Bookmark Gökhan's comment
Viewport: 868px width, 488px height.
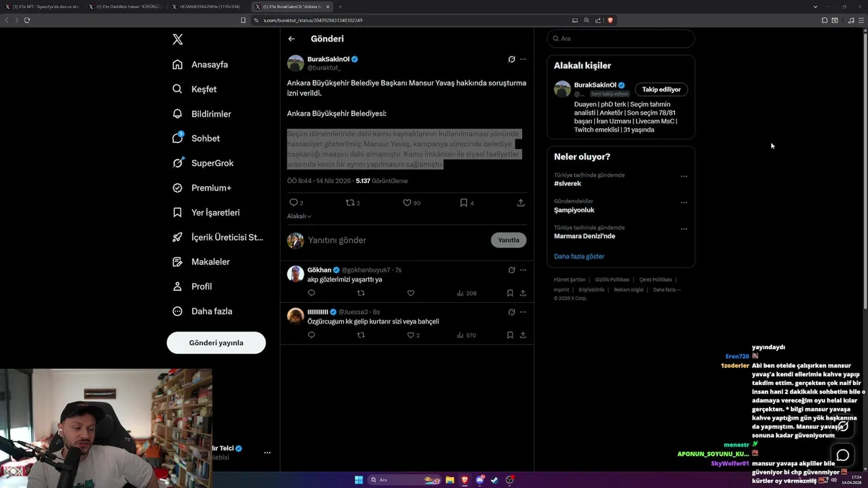click(x=510, y=293)
